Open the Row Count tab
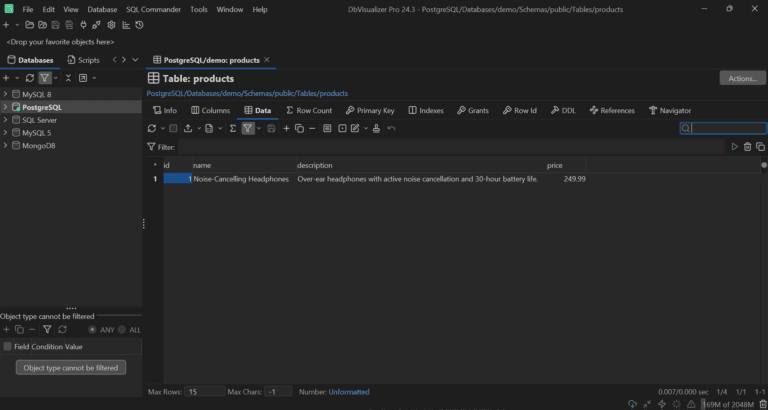The height and width of the screenshot is (410, 768). (x=309, y=111)
